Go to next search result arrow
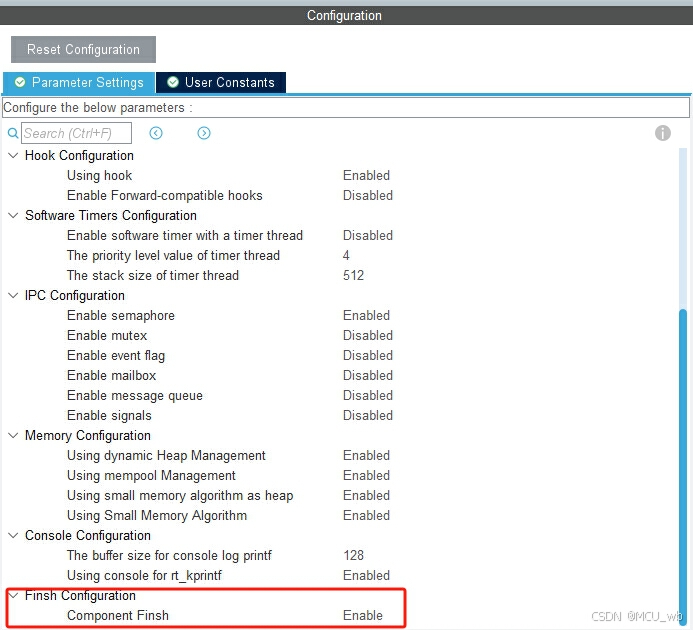The width and height of the screenshot is (693, 630). [x=204, y=133]
